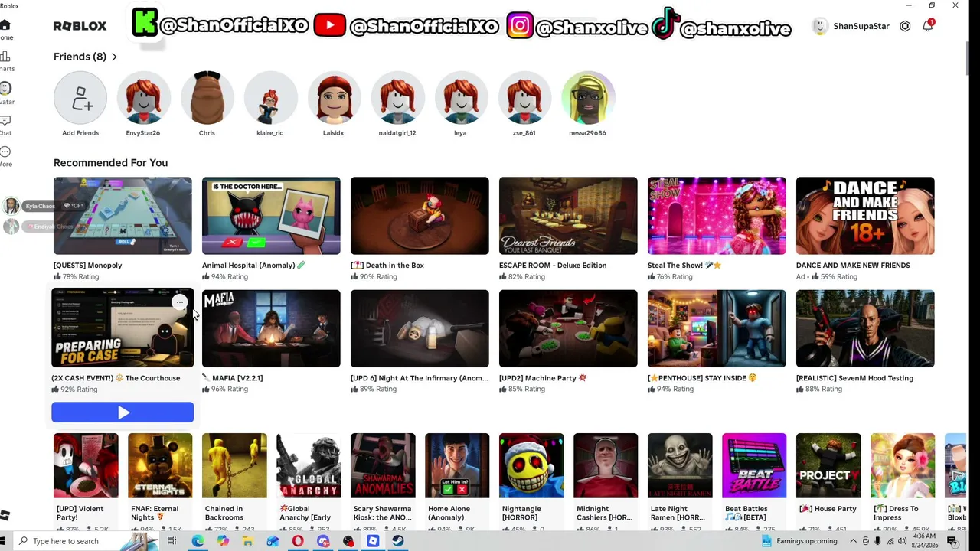Open ShanSupaStar profile in the header
Screen dimensions: 980x551
(851, 26)
